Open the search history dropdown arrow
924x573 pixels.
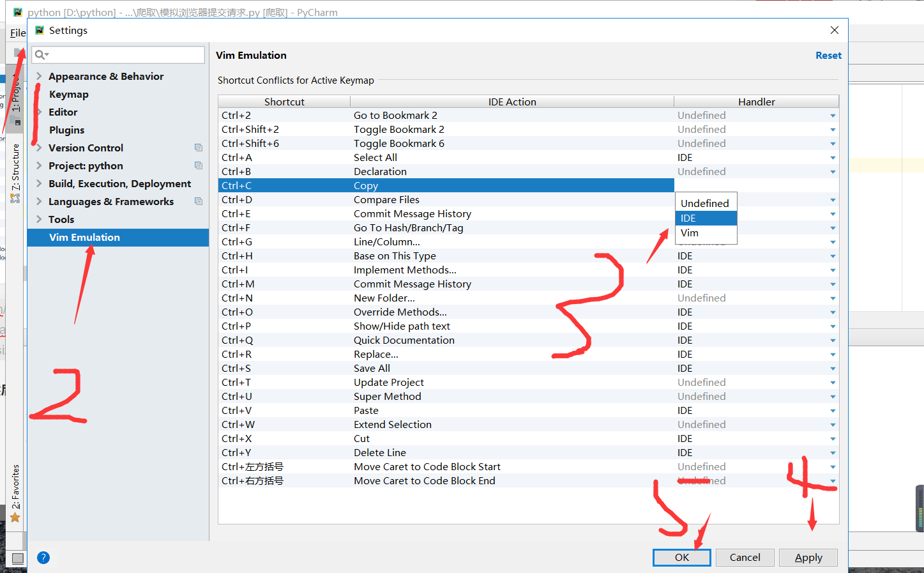47,55
